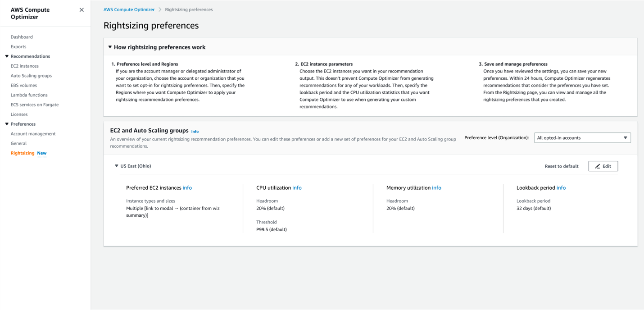Open Auto Scaling groups recommendations
644x310 pixels.
click(x=31, y=76)
